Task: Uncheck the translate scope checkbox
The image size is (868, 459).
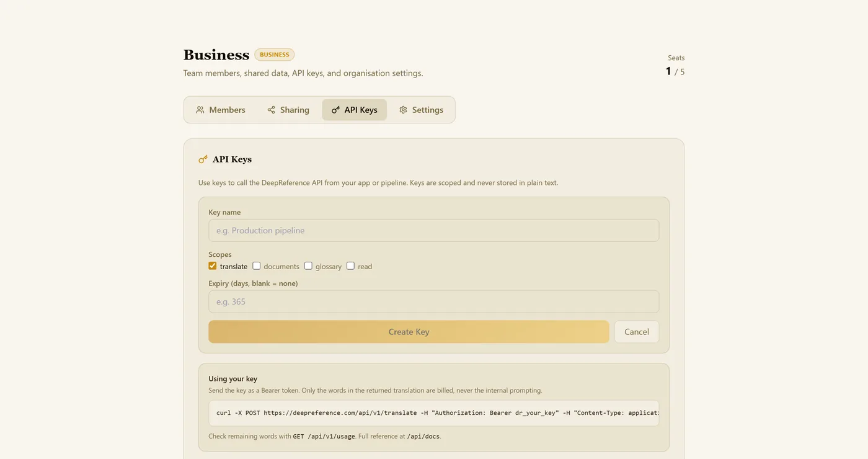Action: coord(213,266)
